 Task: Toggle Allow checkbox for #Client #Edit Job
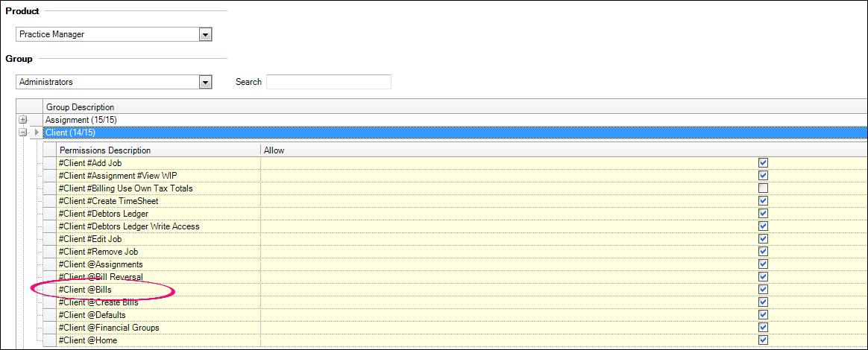click(763, 239)
